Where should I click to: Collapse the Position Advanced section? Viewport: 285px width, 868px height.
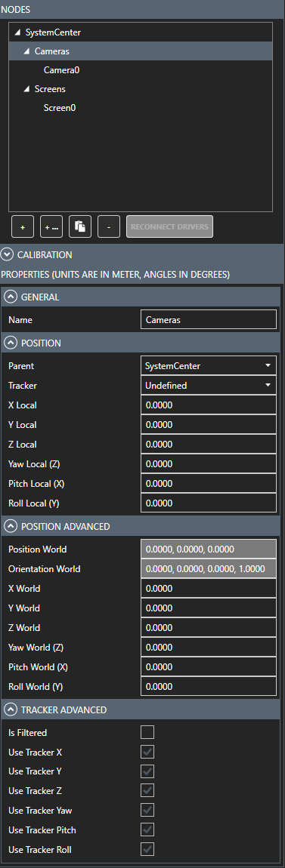click(10, 526)
